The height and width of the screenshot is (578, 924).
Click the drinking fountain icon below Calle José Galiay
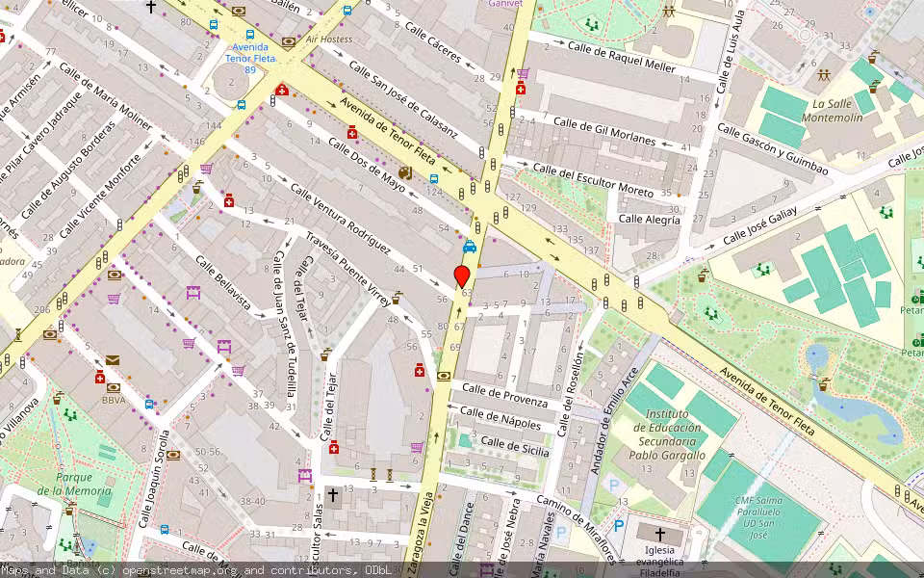click(703, 275)
